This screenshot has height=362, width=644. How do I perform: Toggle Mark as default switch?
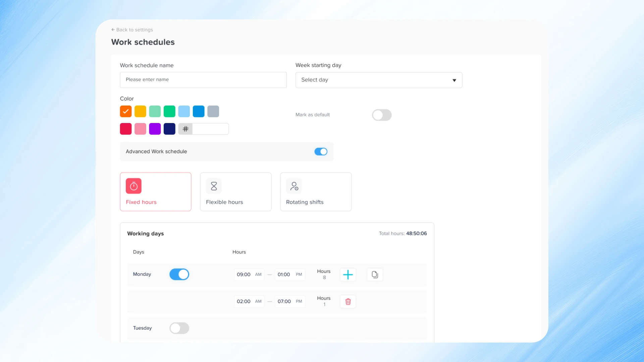(x=382, y=115)
